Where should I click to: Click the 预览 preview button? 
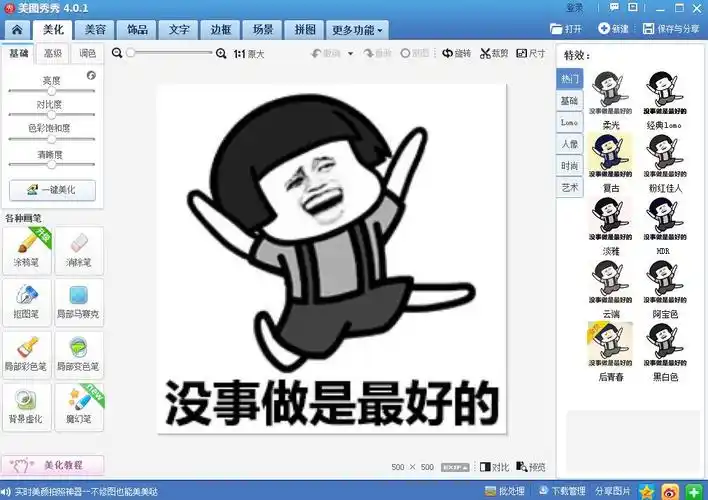coord(531,467)
